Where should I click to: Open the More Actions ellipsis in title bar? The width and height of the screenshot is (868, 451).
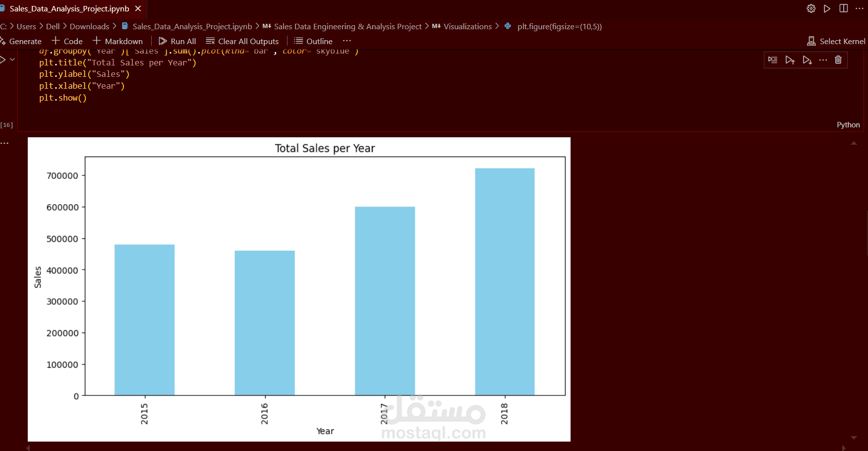860,8
